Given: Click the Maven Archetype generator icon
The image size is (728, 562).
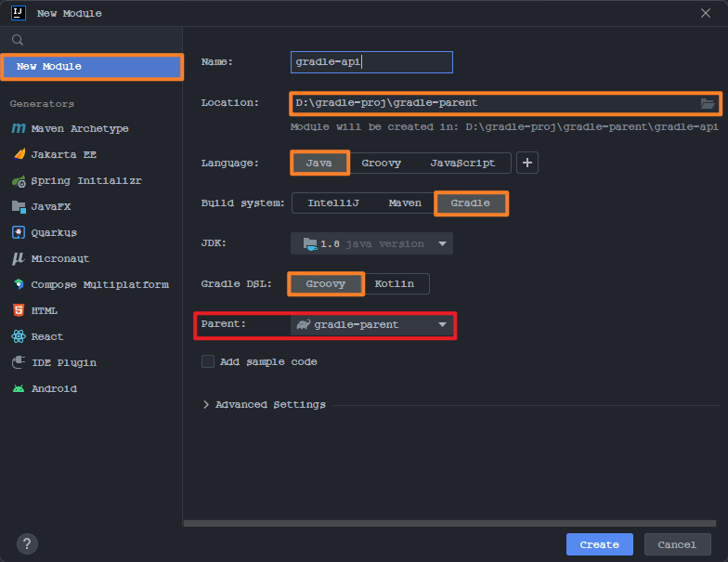Looking at the screenshot, I should coord(19,128).
